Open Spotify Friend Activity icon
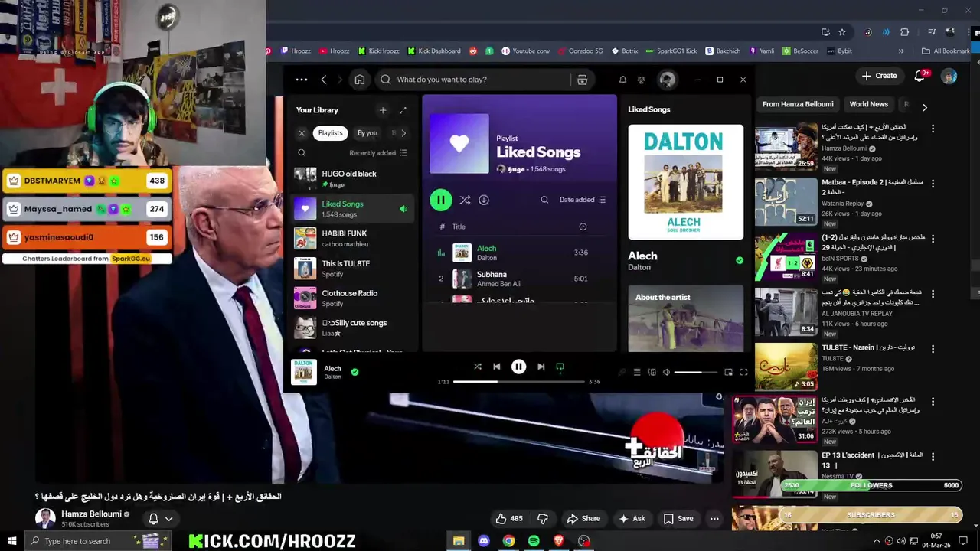The height and width of the screenshot is (551, 980). (x=642, y=80)
